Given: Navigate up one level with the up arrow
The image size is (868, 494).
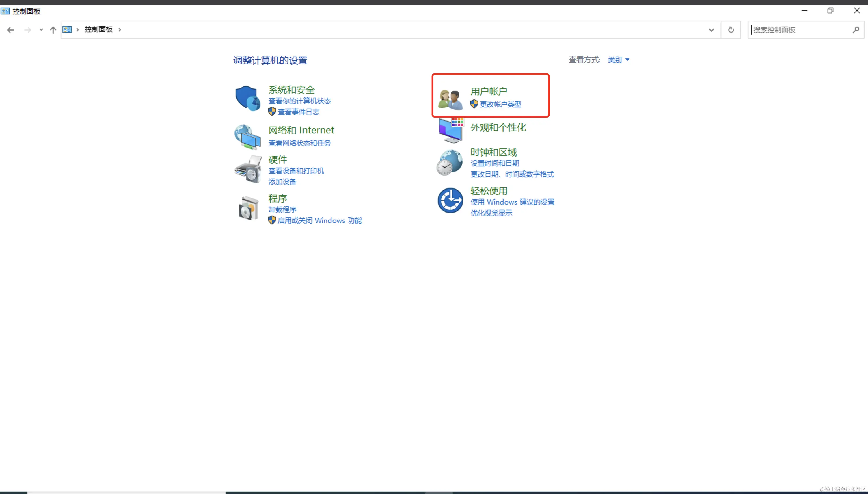Looking at the screenshot, I should pyautogui.click(x=53, y=30).
